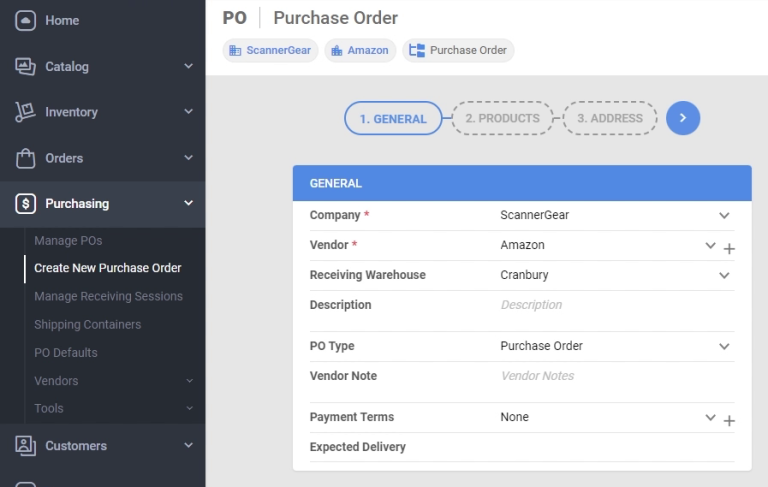This screenshot has height=487, width=768.
Task: Open the Vendors submenu item
Action: point(56,381)
